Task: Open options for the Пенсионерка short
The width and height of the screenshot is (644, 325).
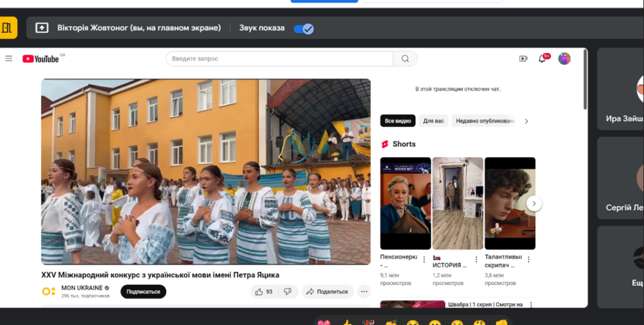Action: pyautogui.click(x=424, y=259)
